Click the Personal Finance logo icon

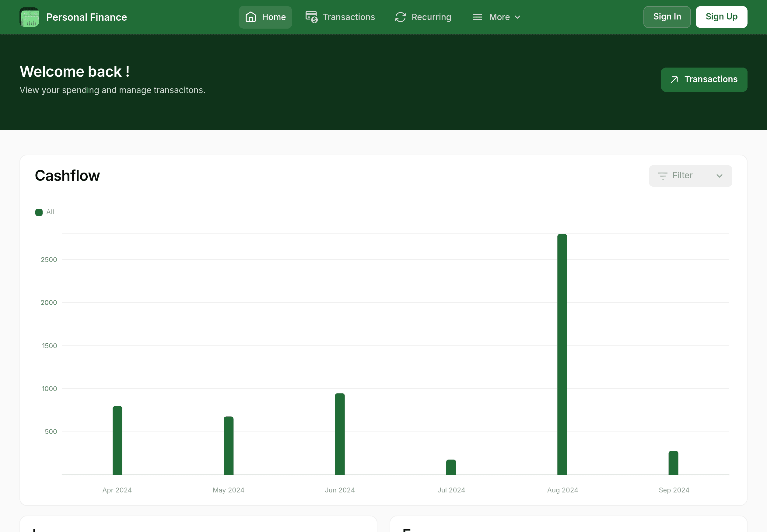click(29, 17)
